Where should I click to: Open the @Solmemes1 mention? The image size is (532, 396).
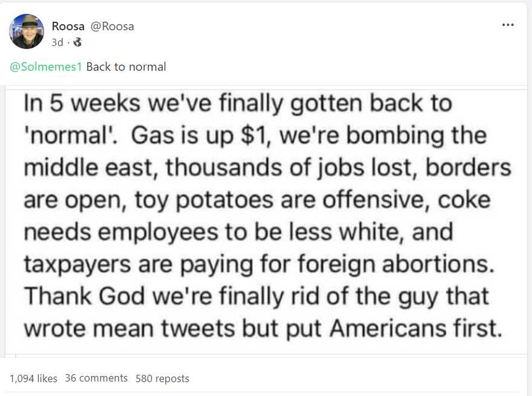[46, 67]
